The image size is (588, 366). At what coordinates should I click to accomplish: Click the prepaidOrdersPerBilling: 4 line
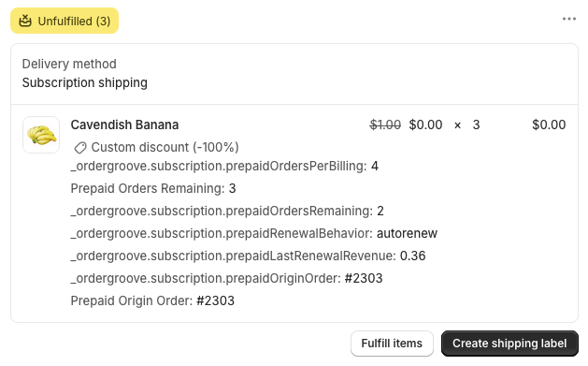tap(224, 166)
